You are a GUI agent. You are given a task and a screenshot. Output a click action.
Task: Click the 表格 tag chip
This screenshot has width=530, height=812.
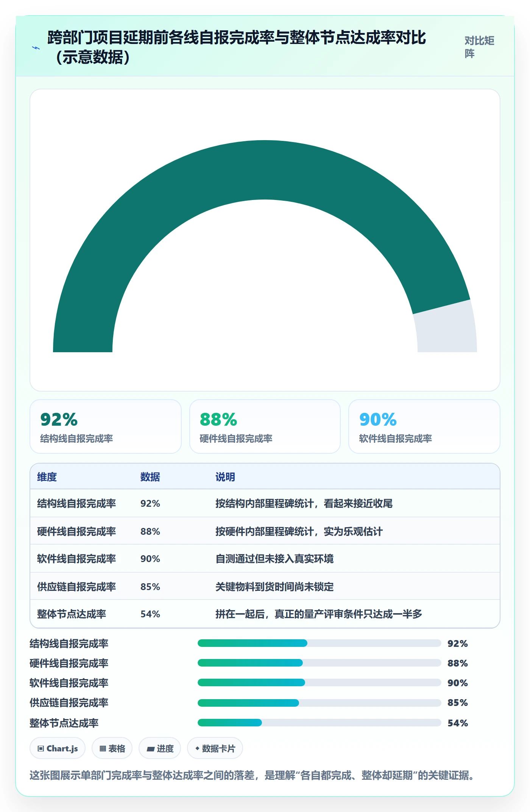click(112, 748)
